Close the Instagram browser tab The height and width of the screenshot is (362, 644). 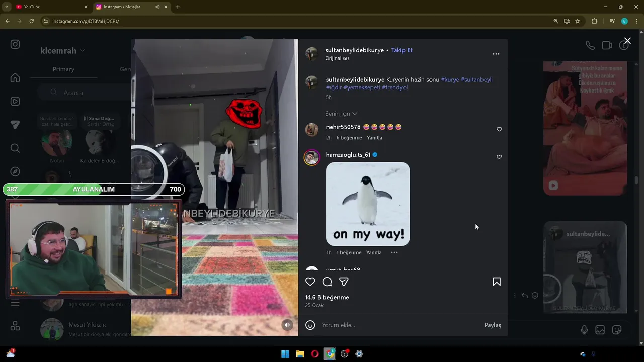(166, 7)
